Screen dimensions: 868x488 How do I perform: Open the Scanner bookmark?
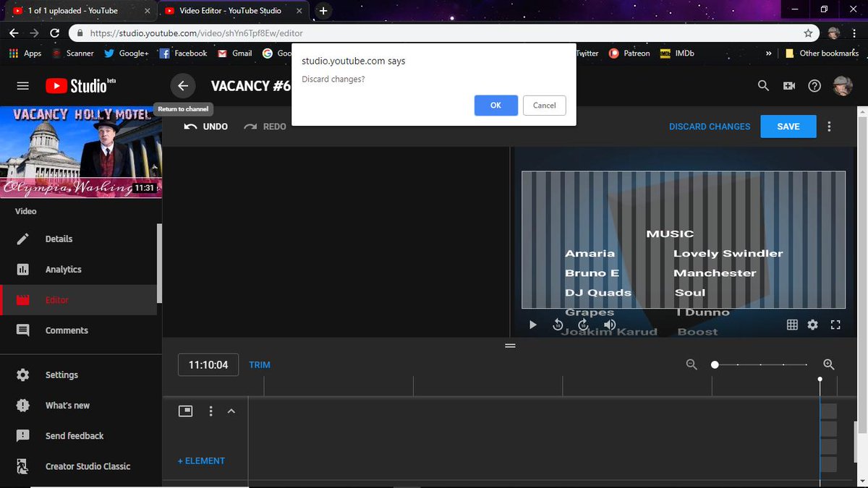coord(73,53)
